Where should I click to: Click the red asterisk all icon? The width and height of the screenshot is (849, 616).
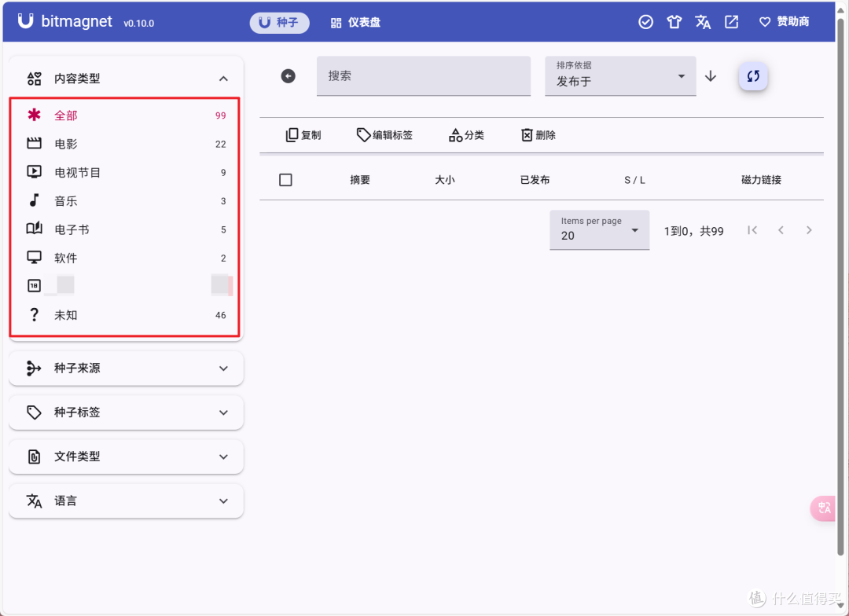34,115
